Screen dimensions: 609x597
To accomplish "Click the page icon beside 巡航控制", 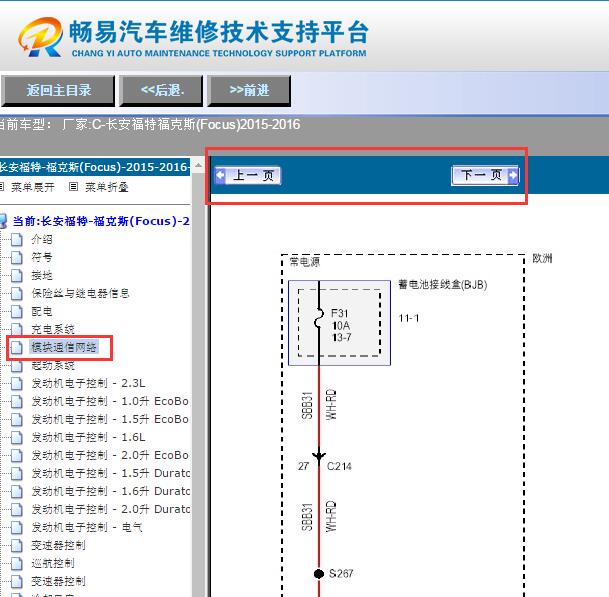I will 17,563.
